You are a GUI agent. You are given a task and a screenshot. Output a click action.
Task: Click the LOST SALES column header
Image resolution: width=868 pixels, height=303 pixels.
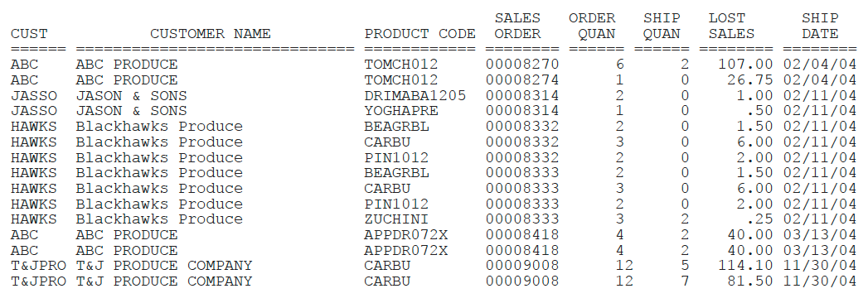[731, 26]
